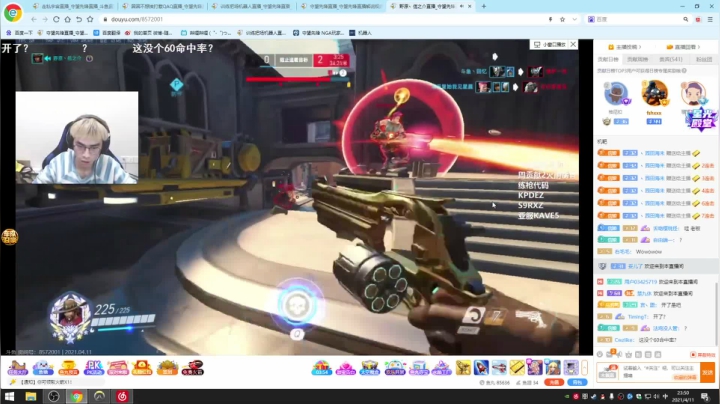Select the 贵宾(541) tab
The image size is (720, 404).
(671, 59)
